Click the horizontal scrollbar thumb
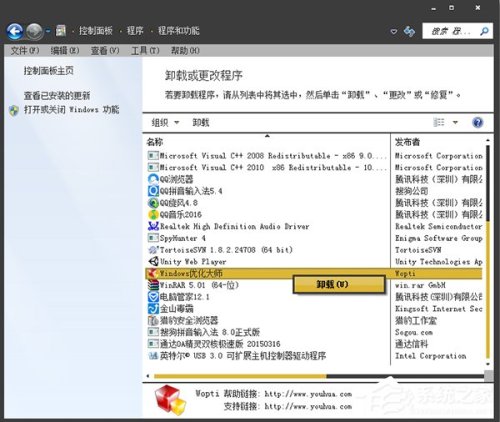 (x=240, y=376)
